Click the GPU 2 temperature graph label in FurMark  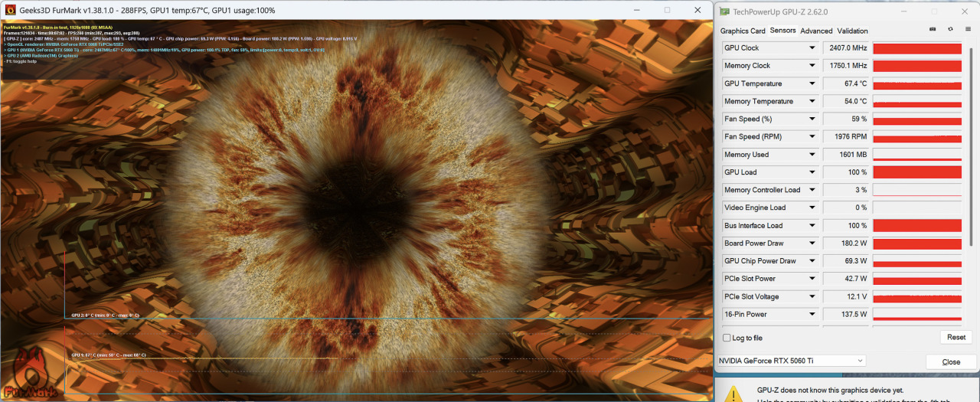coord(105,315)
